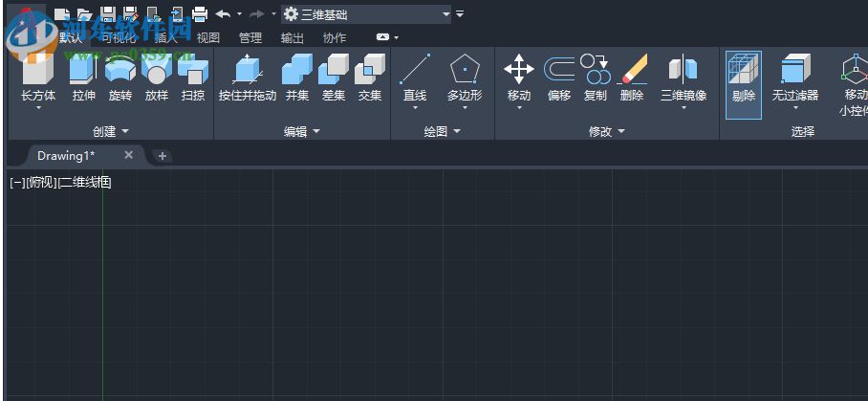Select the 旋转 revolve tool
868x401 pixels.
(120, 78)
